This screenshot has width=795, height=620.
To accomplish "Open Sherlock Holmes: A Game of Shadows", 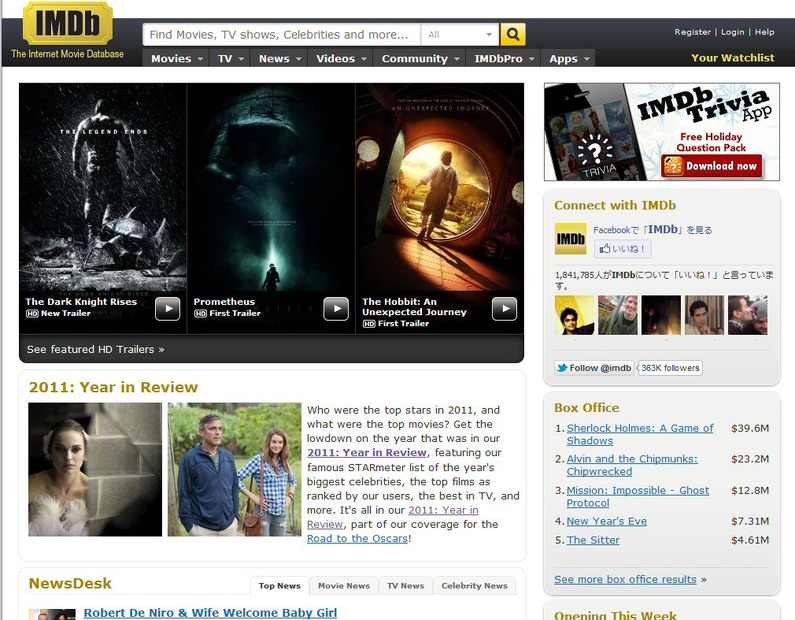I will [x=640, y=434].
